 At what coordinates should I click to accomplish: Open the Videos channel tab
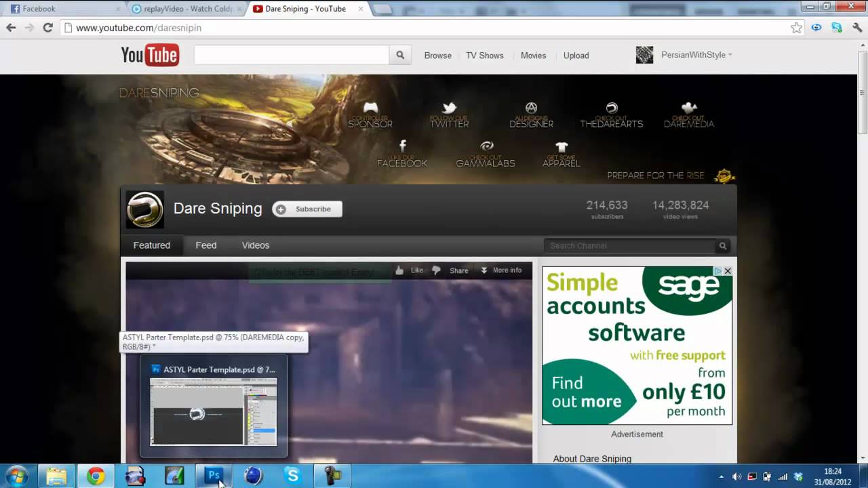pyautogui.click(x=256, y=245)
